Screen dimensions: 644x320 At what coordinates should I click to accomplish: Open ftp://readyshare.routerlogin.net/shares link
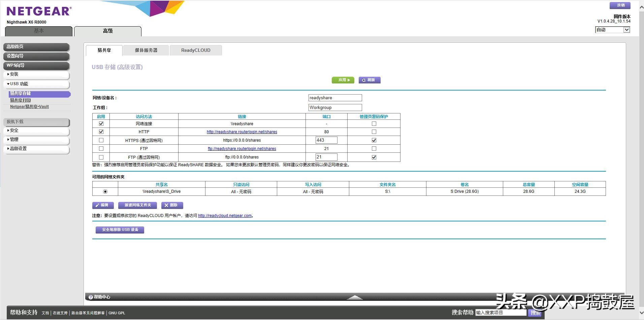click(242, 149)
